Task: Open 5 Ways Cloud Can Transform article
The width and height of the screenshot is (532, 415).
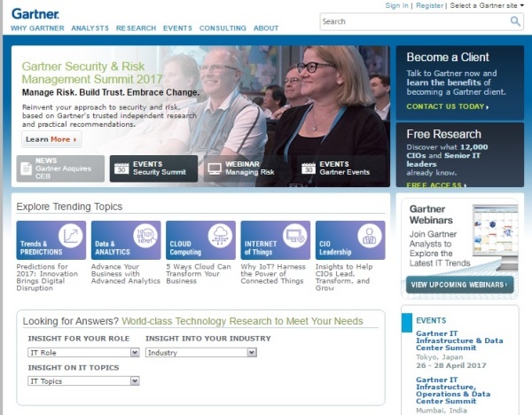Action: pyautogui.click(x=199, y=273)
